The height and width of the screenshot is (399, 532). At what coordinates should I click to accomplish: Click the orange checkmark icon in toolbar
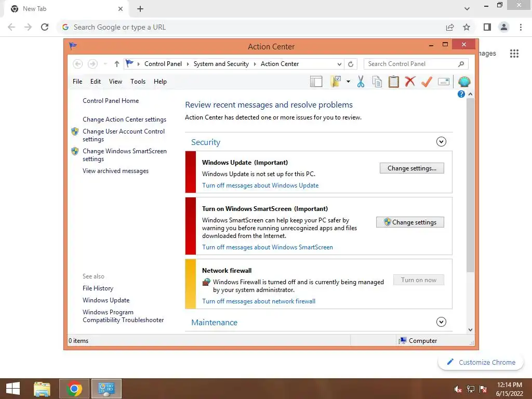pyautogui.click(x=427, y=82)
